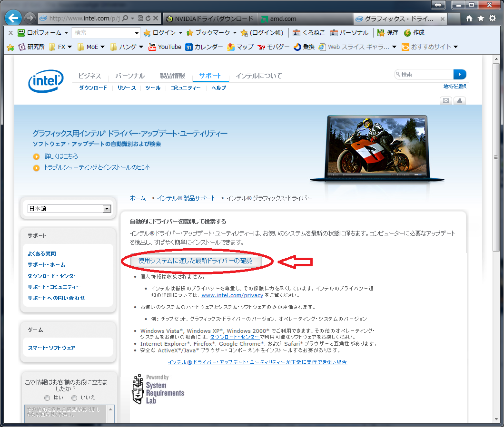This screenshot has height=427, width=504.
Task: Open the browser settings gear icon
Action: 493,18
